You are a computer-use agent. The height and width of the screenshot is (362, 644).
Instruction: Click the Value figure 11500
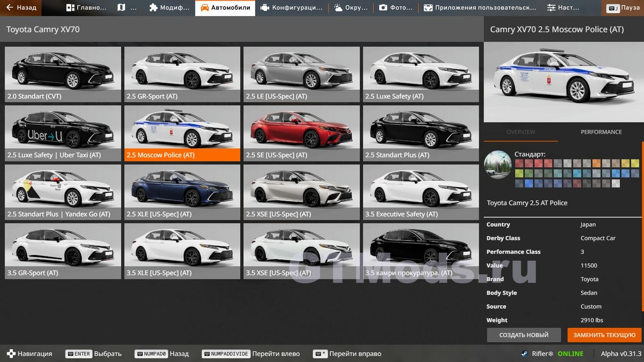(x=589, y=265)
